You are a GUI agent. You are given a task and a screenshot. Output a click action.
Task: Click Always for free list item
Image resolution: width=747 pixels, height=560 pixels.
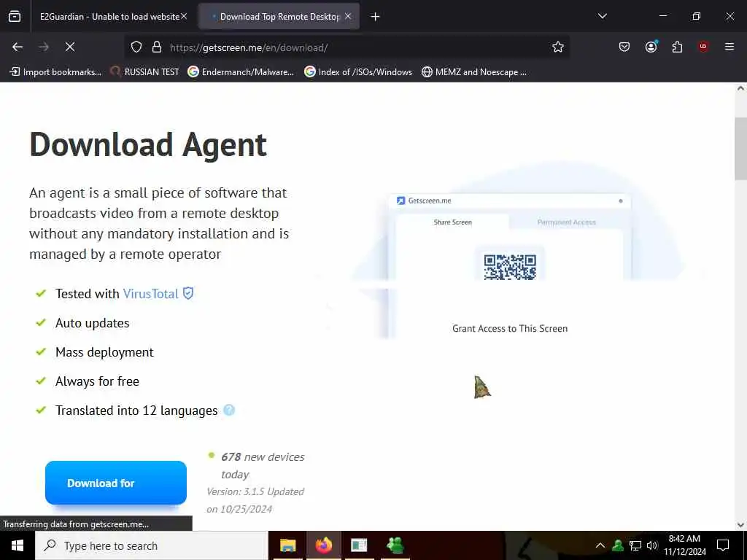[x=97, y=381]
